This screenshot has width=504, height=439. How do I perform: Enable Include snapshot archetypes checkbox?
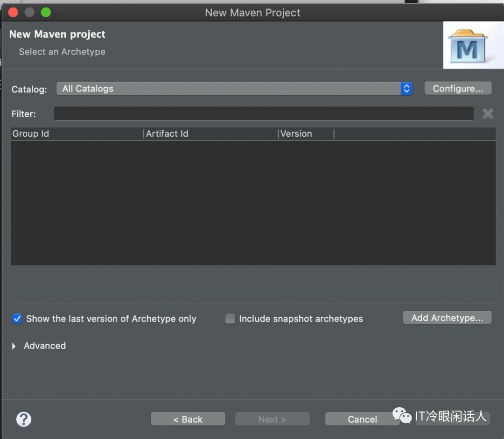(x=230, y=319)
